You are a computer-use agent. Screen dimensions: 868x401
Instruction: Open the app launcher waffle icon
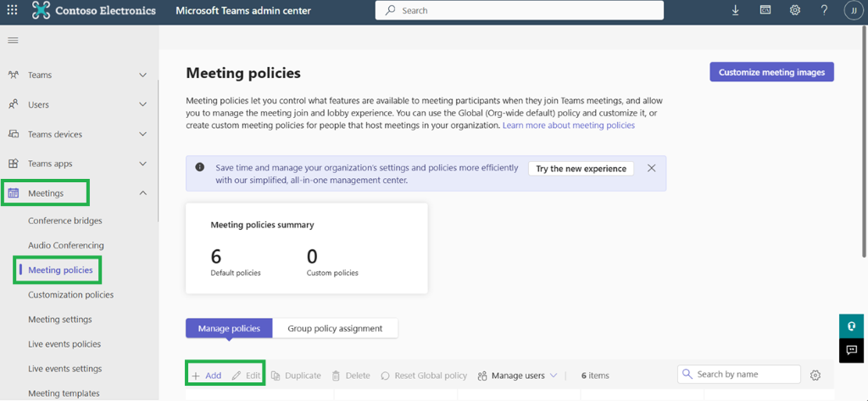12,10
